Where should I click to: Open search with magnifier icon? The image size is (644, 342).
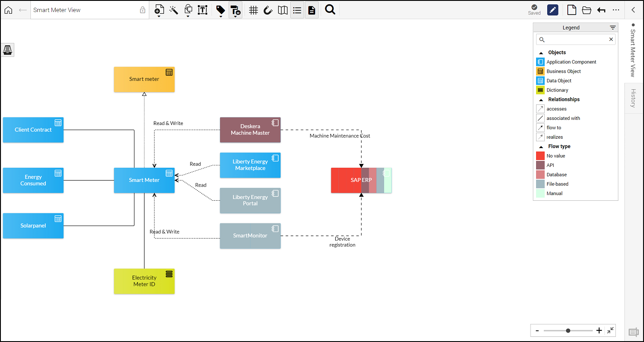point(330,10)
